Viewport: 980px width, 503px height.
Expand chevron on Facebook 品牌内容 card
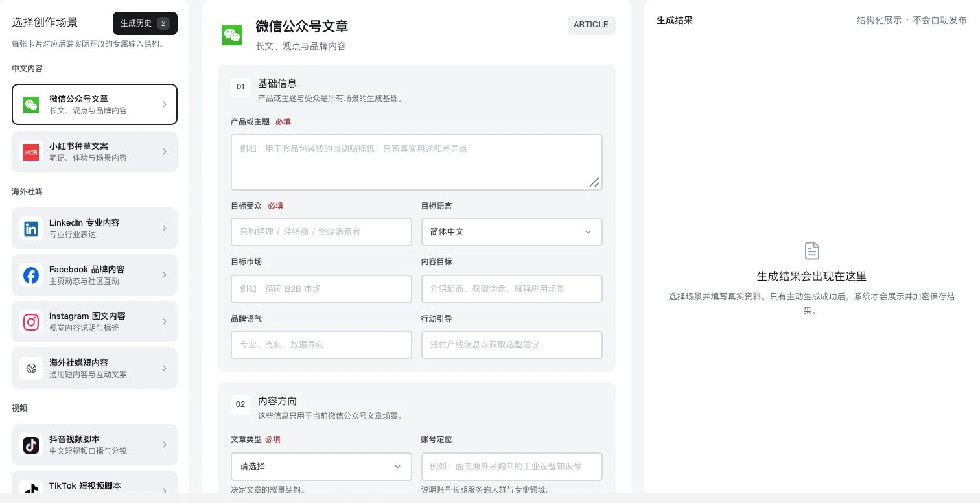(x=165, y=275)
